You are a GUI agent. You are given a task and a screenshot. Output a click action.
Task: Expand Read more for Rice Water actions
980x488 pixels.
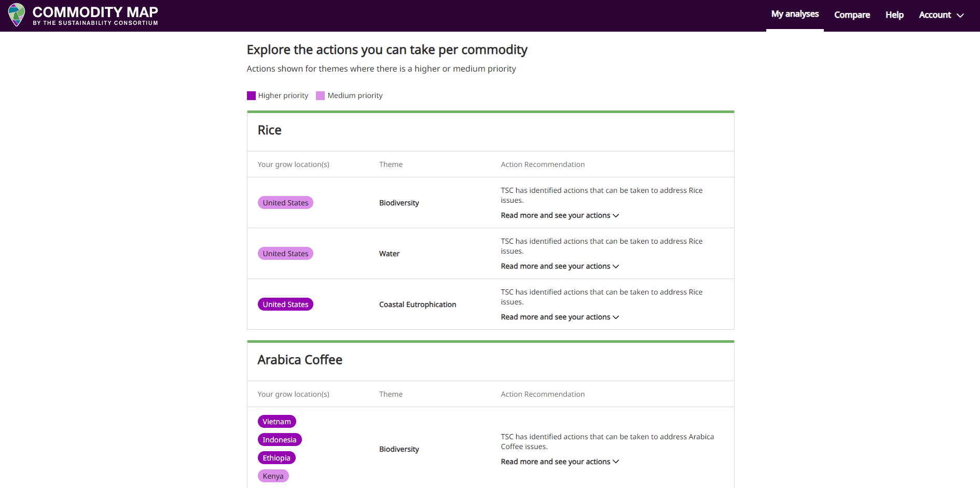coord(560,266)
